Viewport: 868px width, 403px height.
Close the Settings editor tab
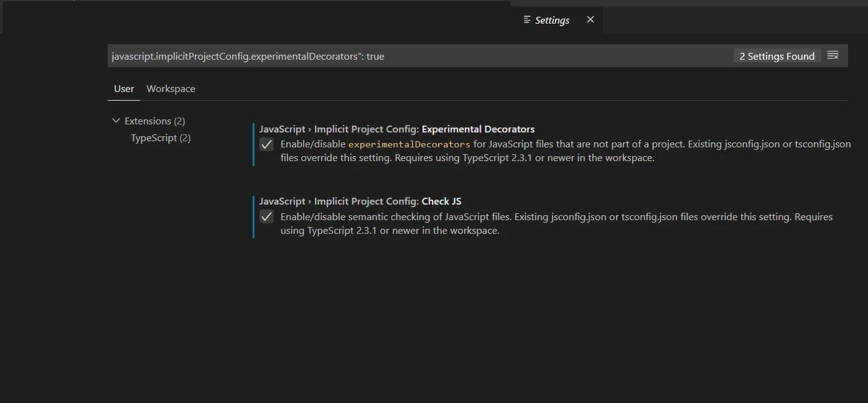pos(590,20)
